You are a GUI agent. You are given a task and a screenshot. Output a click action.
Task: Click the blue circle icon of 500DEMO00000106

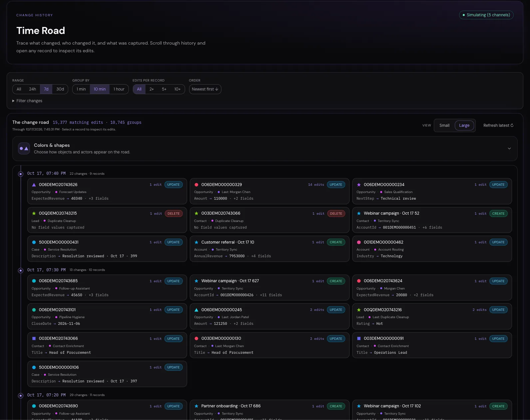click(34, 367)
